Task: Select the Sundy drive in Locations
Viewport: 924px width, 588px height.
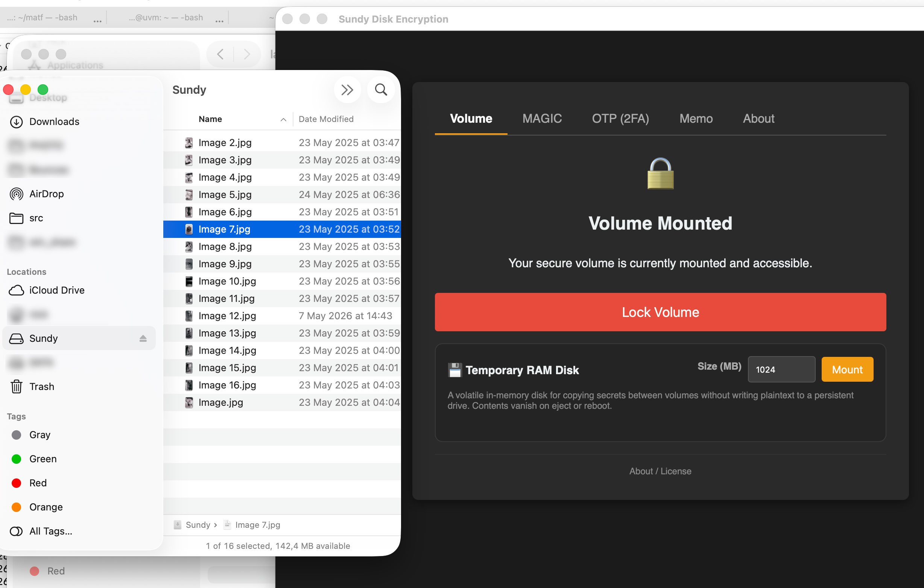Action: pos(79,338)
